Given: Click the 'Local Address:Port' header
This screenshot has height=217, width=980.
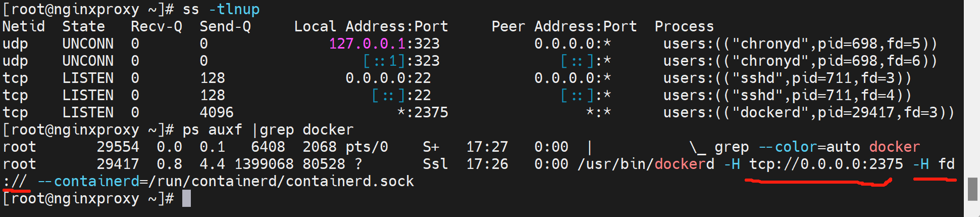Looking at the screenshot, I should click(x=371, y=26).
